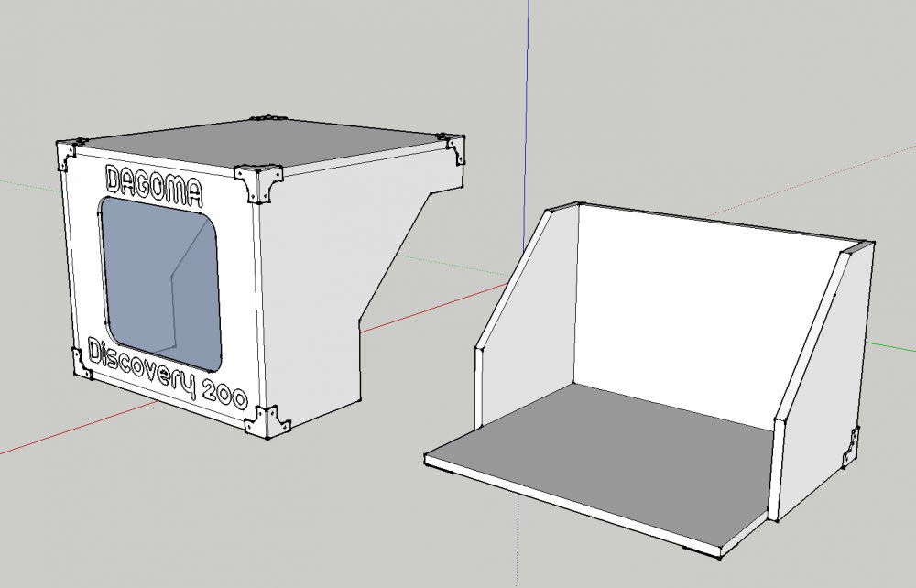This screenshot has width=916, height=588.
Task: Click the red axis line
Action: (435, 307)
